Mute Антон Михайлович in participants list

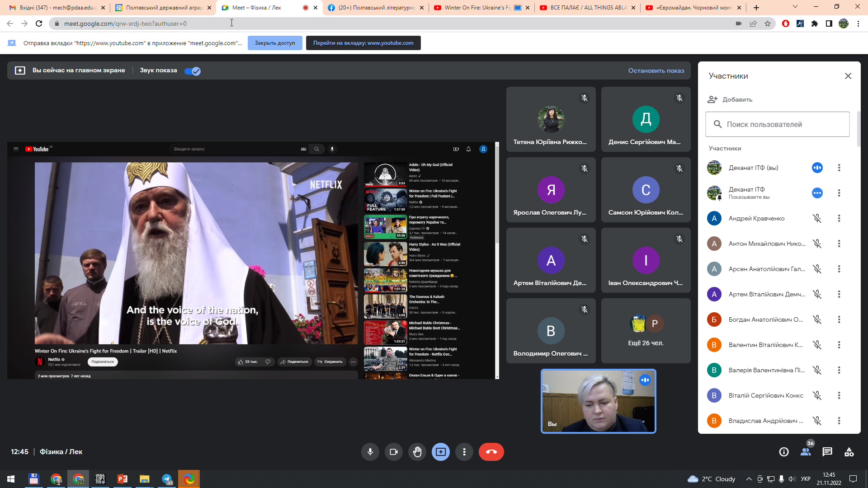817,244
